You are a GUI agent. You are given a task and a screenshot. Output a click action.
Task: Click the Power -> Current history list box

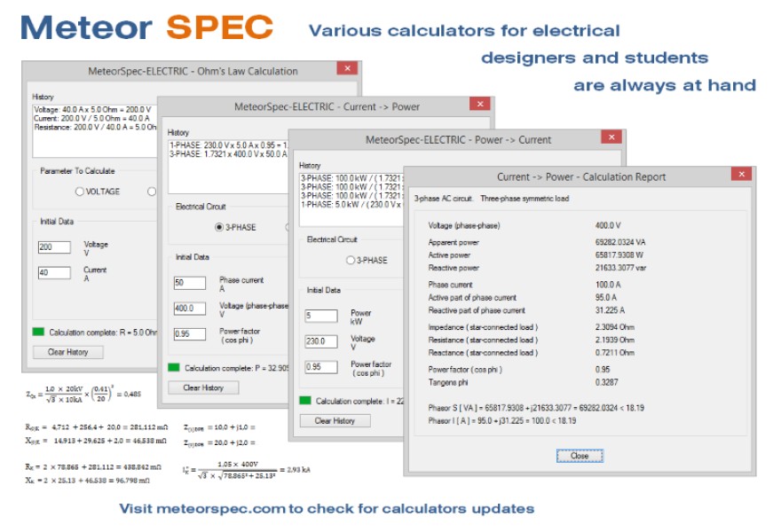pyautogui.click(x=351, y=199)
